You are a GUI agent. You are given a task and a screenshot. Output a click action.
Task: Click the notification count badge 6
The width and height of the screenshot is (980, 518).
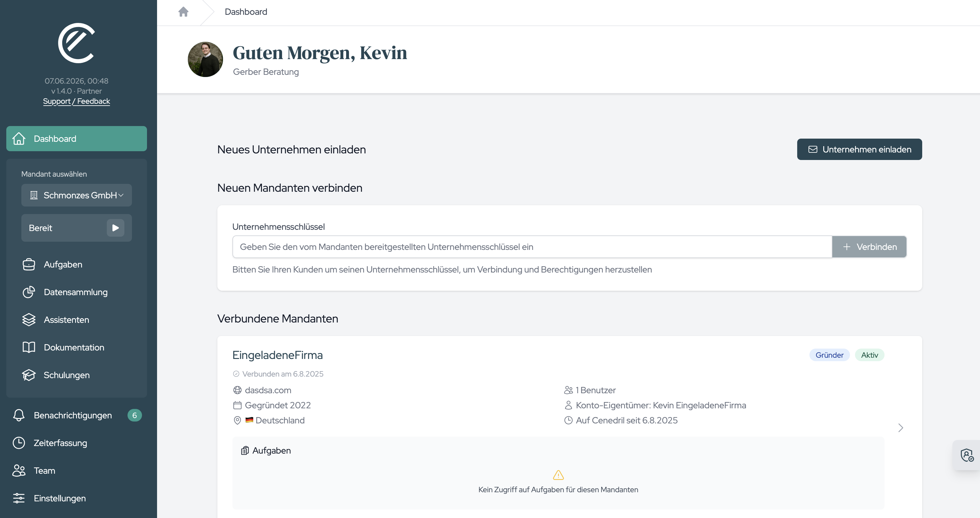pyautogui.click(x=134, y=415)
